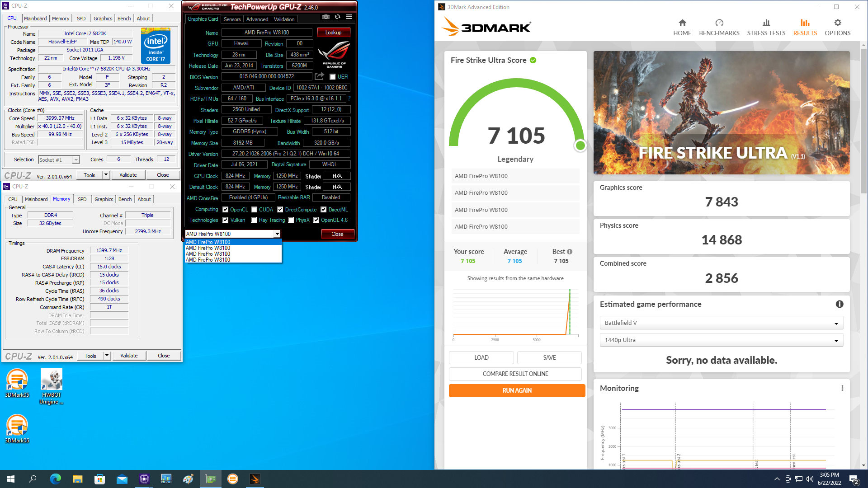Click the score gauge green indicator knob
Screen dimensions: 868x488
580,145
